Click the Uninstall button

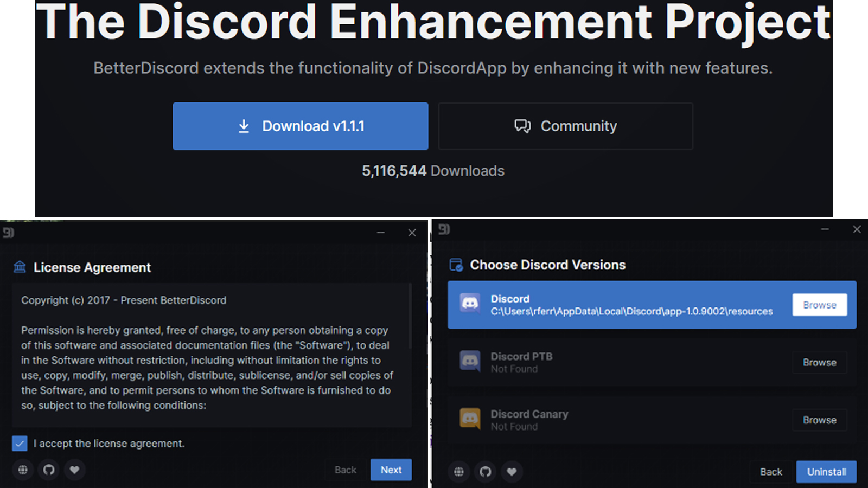[826, 472]
